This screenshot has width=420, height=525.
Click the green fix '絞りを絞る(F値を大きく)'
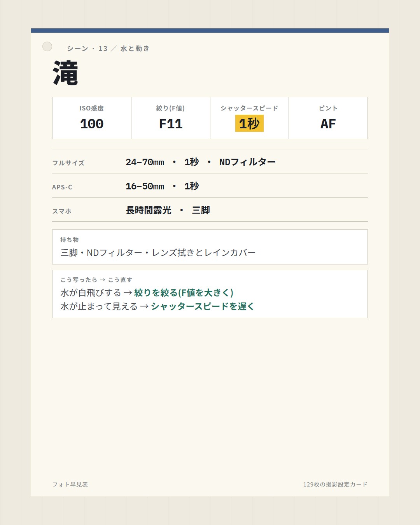pyautogui.click(x=184, y=292)
